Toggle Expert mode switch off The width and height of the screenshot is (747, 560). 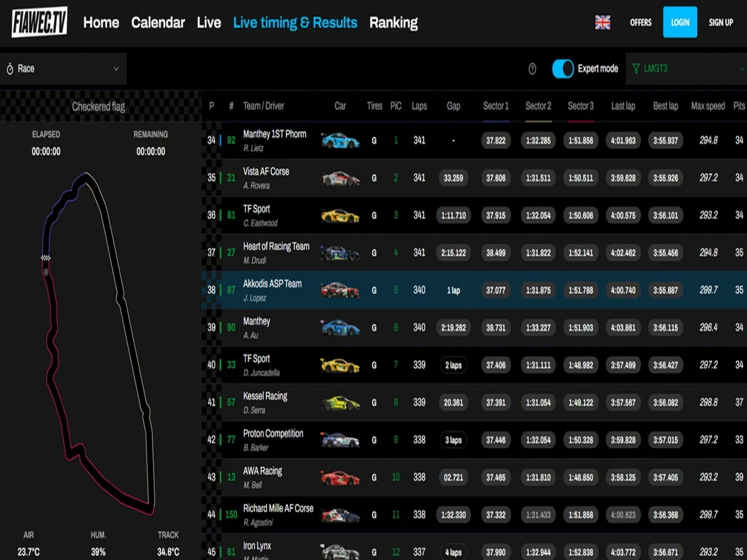[x=563, y=69]
